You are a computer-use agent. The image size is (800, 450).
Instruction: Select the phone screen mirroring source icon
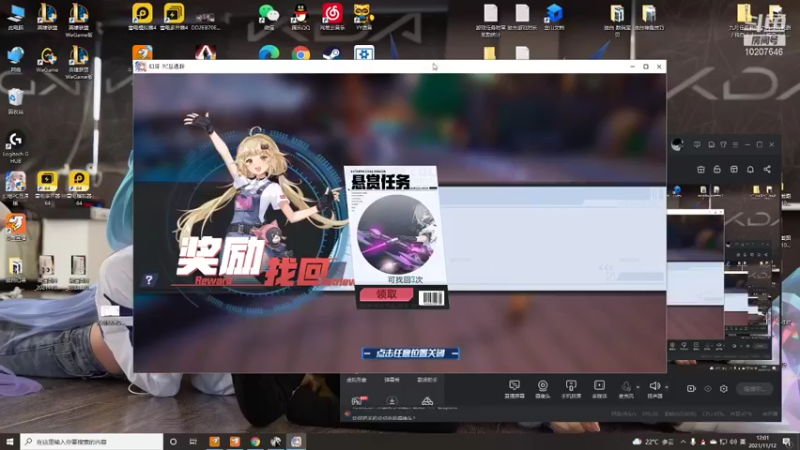571,388
